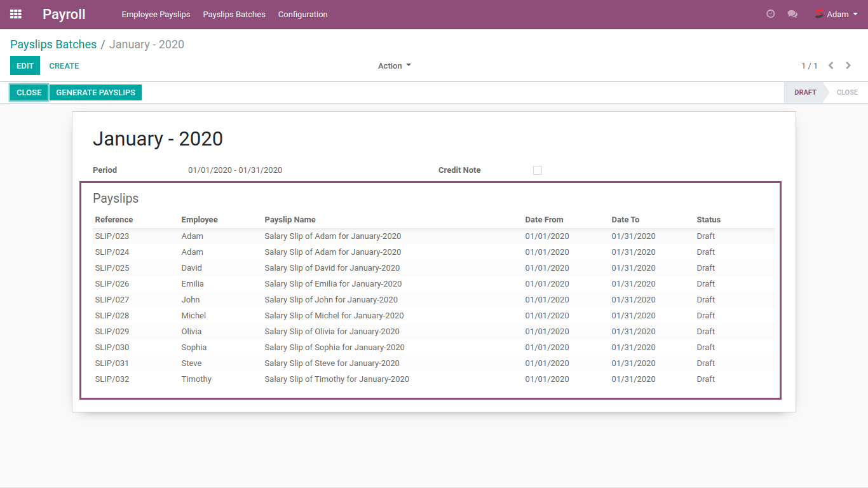Screen dimensions: 868x488
Task: Click the user avatar icon beside Adam
Action: tap(819, 14)
